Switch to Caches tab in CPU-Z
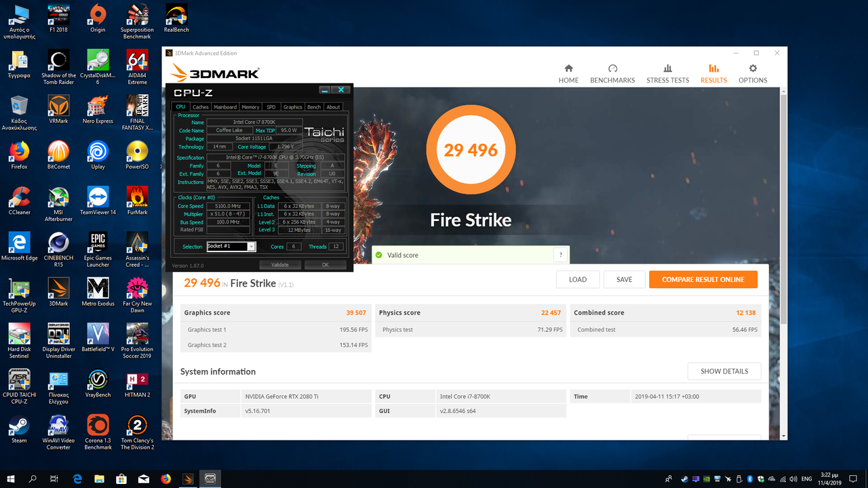 pyautogui.click(x=201, y=107)
